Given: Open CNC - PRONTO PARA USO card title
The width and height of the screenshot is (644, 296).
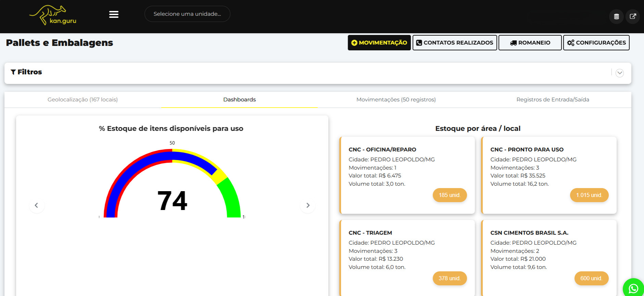Looking at the screenshot, I should pos(527,149).
